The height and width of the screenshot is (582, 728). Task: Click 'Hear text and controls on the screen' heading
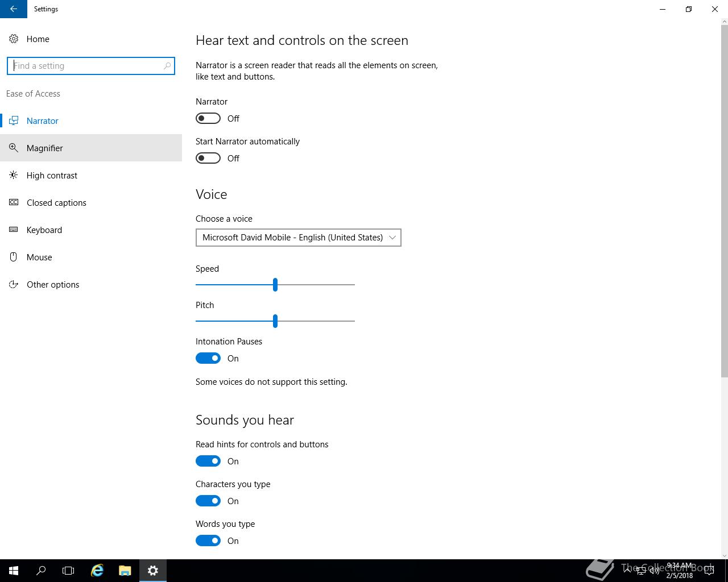point(302,40)
